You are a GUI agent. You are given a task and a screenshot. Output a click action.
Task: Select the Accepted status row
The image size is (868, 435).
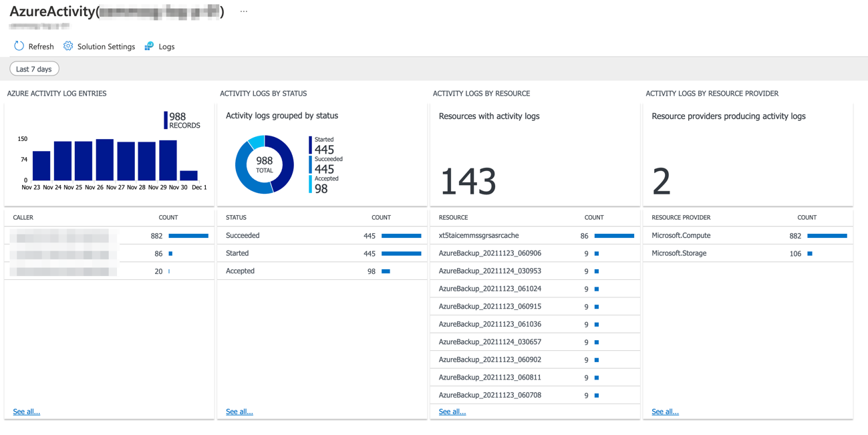[322, 271]
